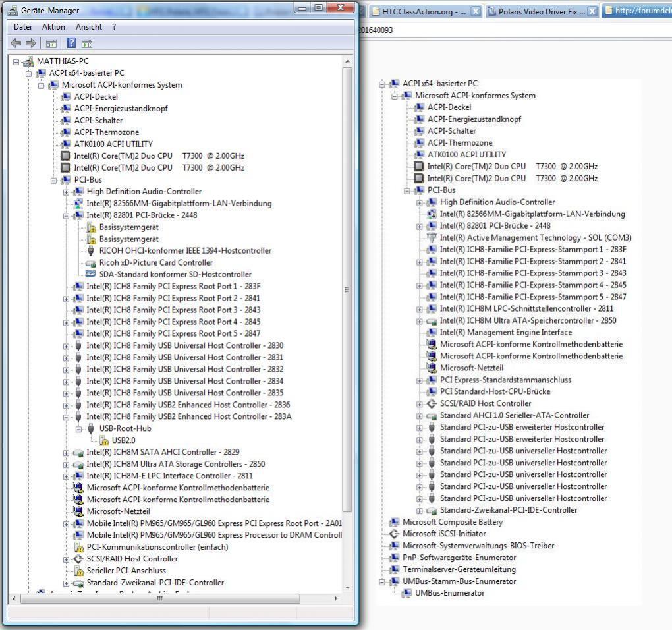Expand USB Universal Host Controller - 2831
This screenshot has width=672, height=630.
[66, 358]
